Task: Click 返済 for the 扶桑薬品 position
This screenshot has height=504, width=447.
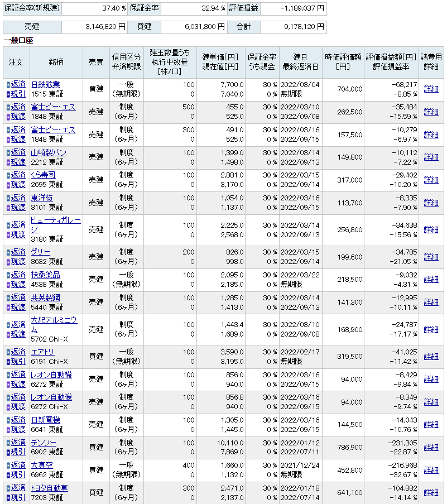Action: coord(18,275)
